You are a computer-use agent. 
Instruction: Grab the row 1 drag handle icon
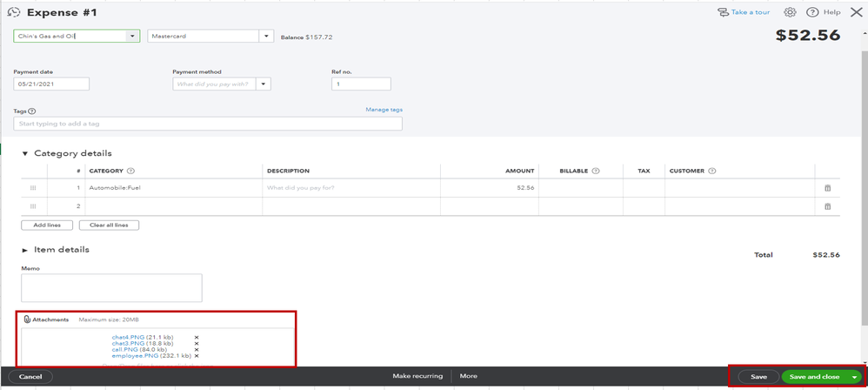pos(33,188)
